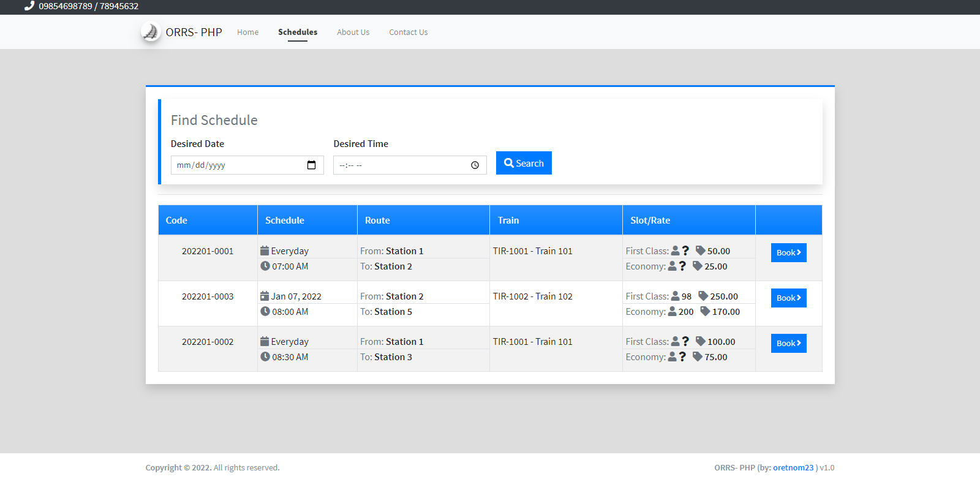Click price tag icon beside 250.00
Image resolution: width=980 pixels, height=479 pixels.
703,296
